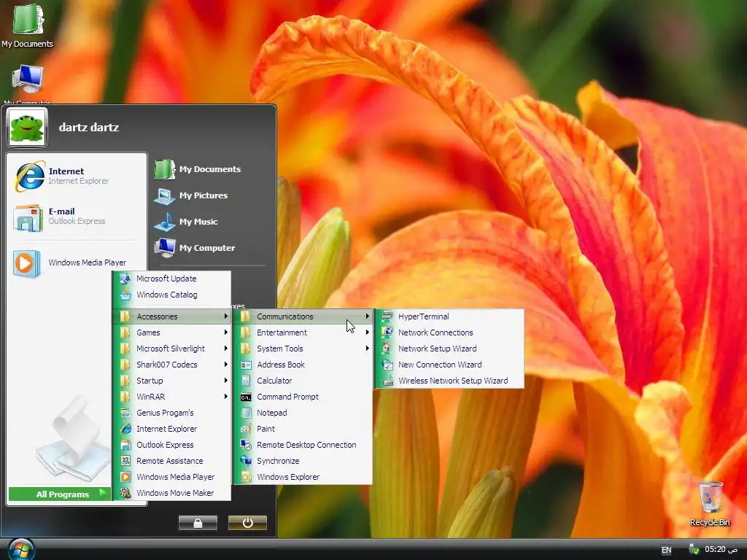Click the WinRAR folder label

click(x=151, y=397)
